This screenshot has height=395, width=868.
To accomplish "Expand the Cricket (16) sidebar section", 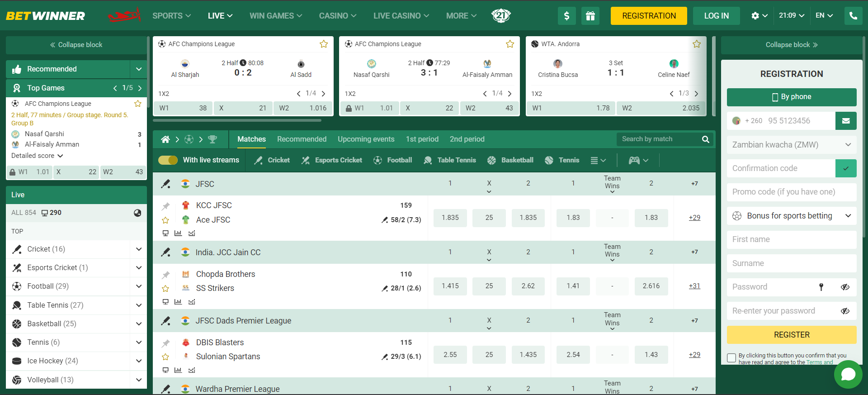I will (139, 249).
